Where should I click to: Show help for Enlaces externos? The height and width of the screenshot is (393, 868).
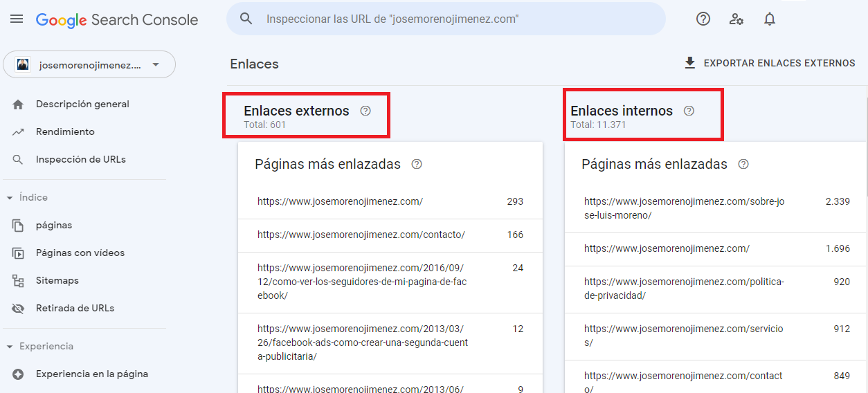point(365,111)
